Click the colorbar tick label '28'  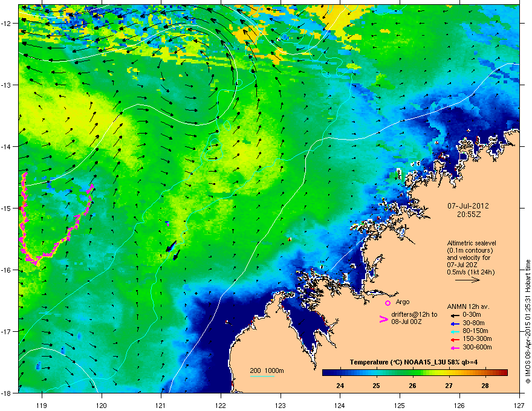pyautogui.click(x=485, y=386)
